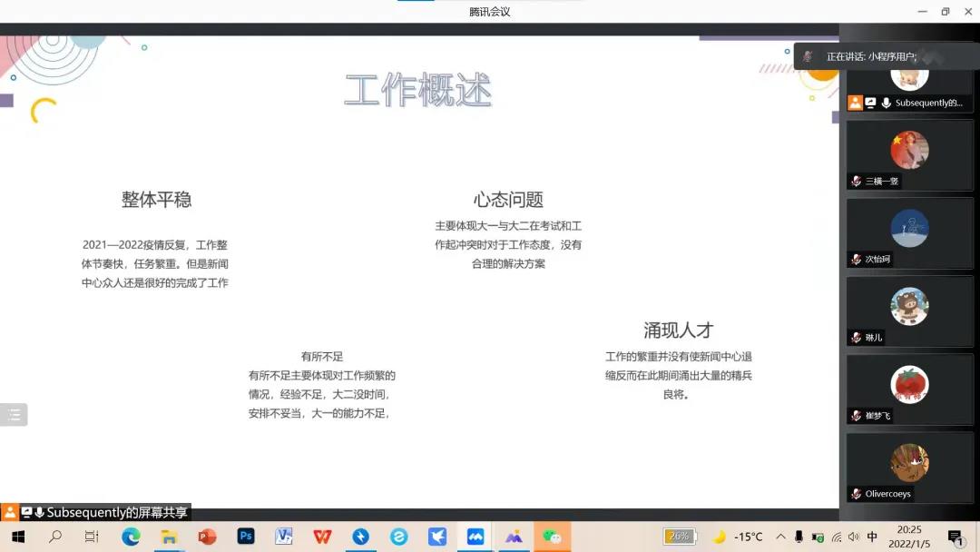
Task: Click the muted microphone icon beside 三横一竖
Action: 856,181
